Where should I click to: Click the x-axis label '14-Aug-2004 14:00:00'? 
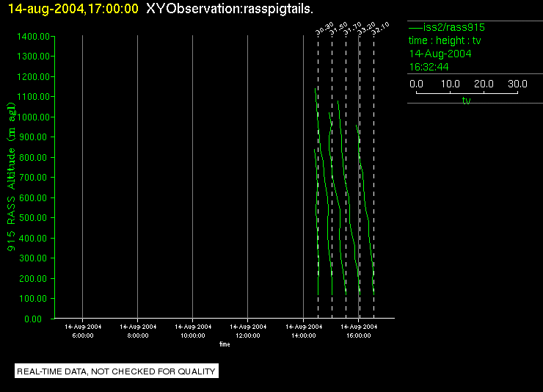pos(304,331)
